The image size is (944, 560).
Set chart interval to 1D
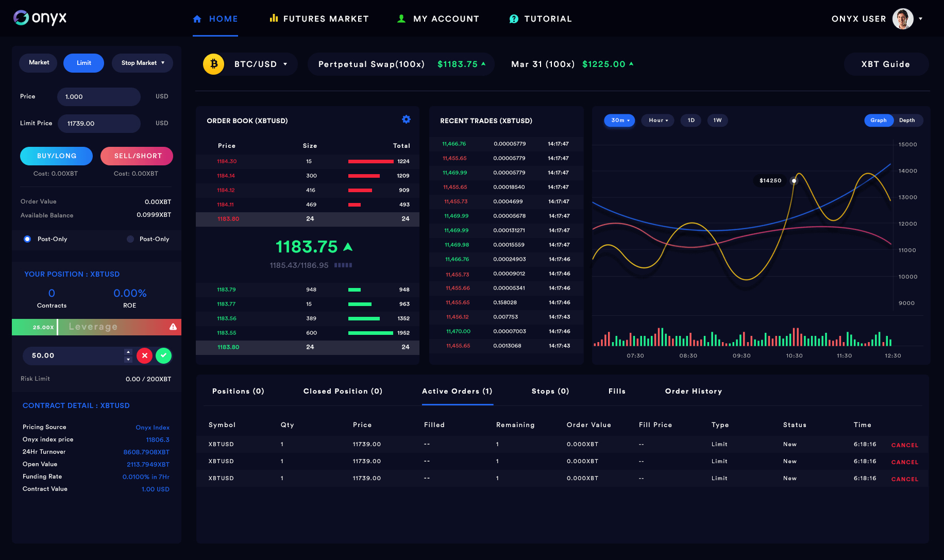tap(691, 120)
